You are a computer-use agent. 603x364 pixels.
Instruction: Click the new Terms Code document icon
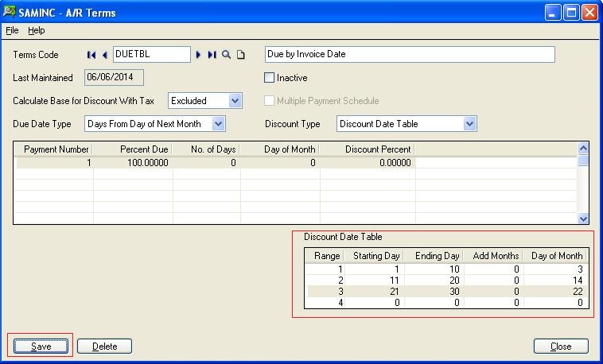point(241,55)
